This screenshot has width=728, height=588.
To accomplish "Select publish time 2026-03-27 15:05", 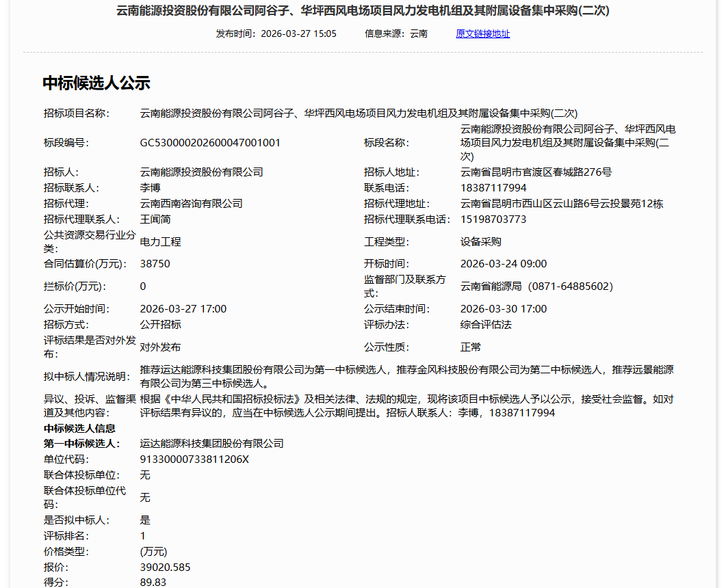I will [x=298, y=34].
